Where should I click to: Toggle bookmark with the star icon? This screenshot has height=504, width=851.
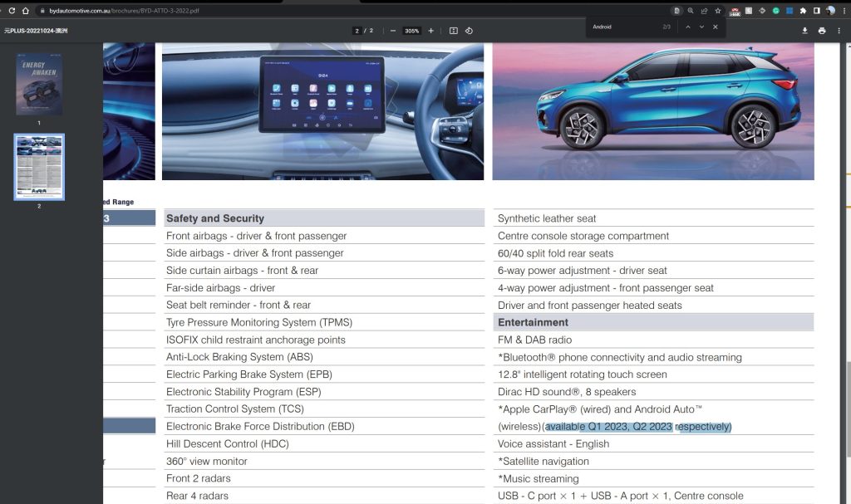click(718, 11)
